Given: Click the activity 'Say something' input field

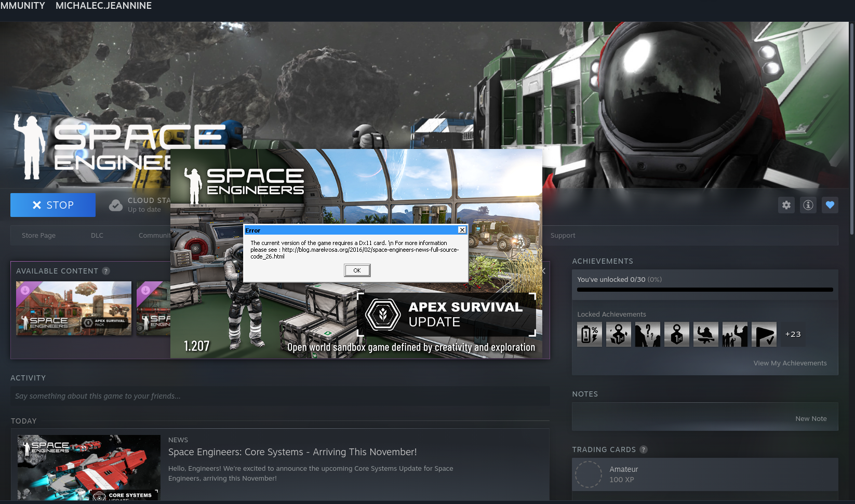Looking at the screenshot, I should [x=279, y=396].
